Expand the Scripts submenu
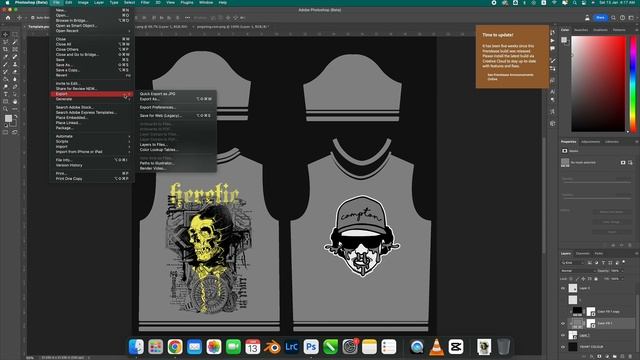This screenshot has height=360, width=640. 93,141
